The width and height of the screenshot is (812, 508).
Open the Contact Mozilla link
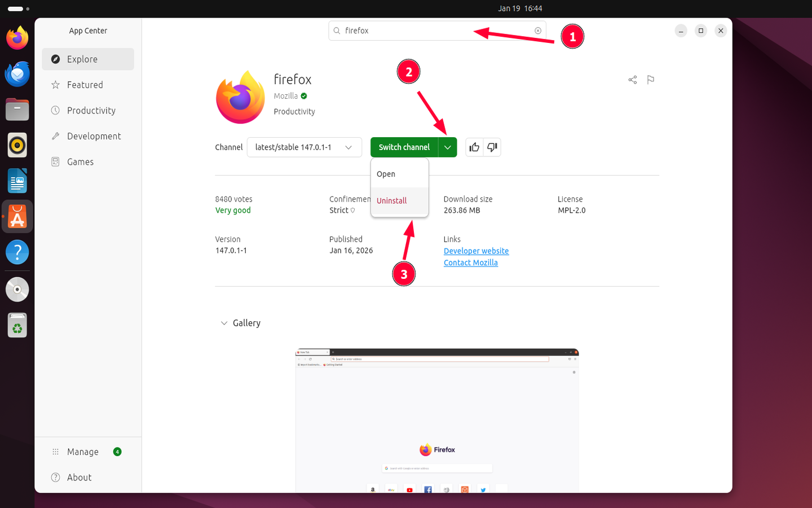[471, 262]
